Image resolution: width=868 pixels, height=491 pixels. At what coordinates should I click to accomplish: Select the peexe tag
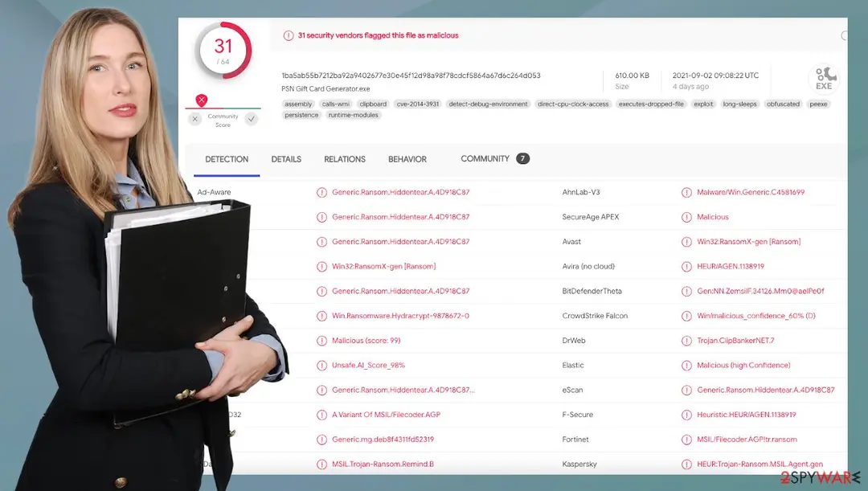(818, 104)
